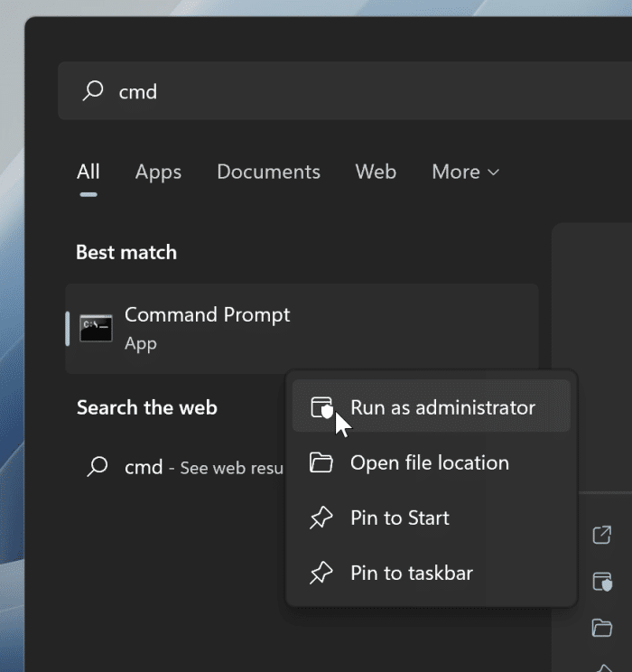The image size is (632, 672).
Task: Click the Open icon in right details pane
Action: click(x=602, y=535)
